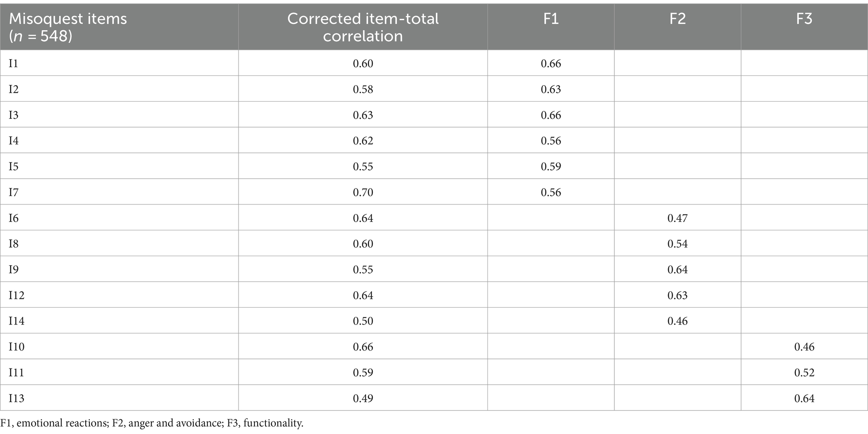Click the I9 F2 loading 0.64
The image size is (868, 434).
tap(677, 269)
